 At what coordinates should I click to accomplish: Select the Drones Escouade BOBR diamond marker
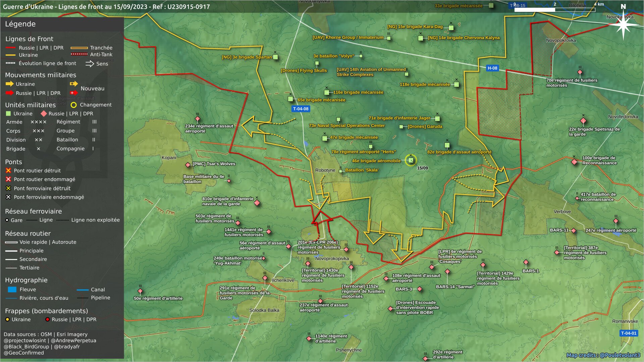tap(390, 308)
